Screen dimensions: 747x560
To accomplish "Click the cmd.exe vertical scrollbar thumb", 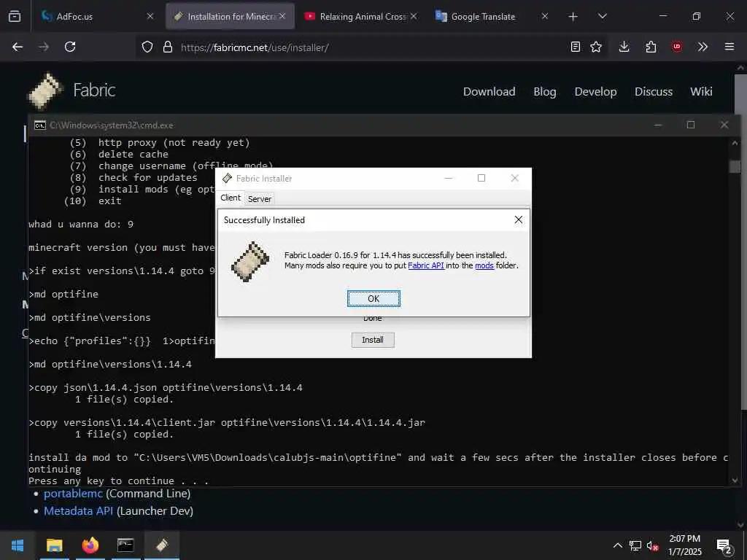I will point(735,166).
